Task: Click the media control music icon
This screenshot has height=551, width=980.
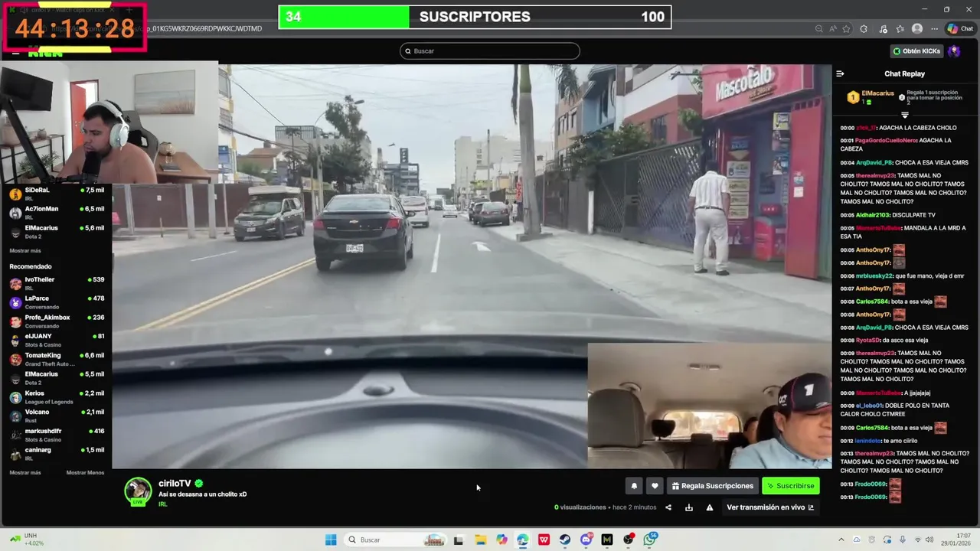Action: [x=883, y=29]
